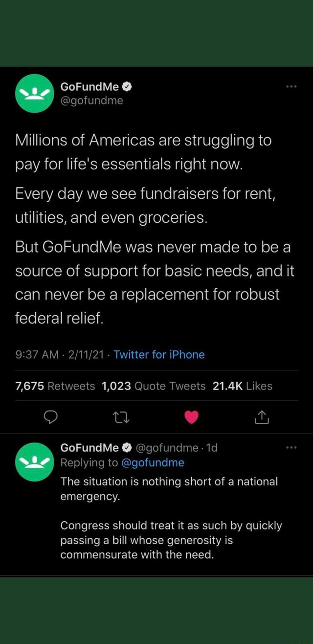The height and width of the screenshot is (644, 313).
Task: Click the retweet icon below the tweet
Action: click(121, 417)
